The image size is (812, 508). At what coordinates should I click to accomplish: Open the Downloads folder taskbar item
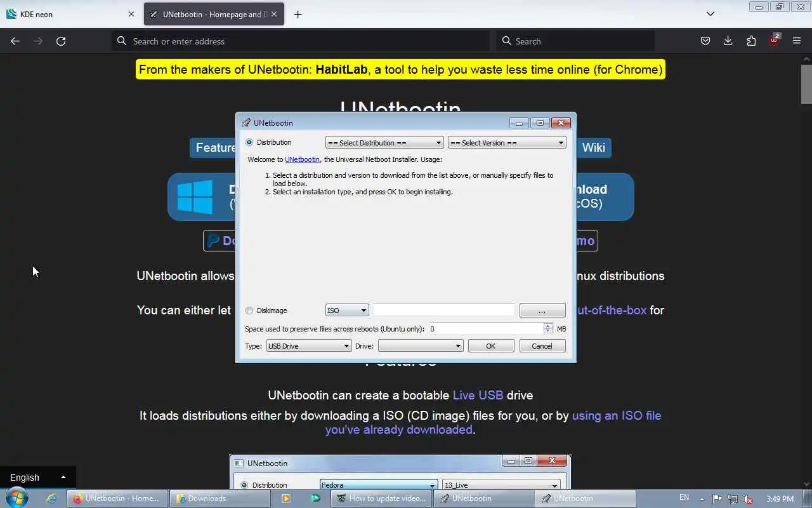pos(220,498)
